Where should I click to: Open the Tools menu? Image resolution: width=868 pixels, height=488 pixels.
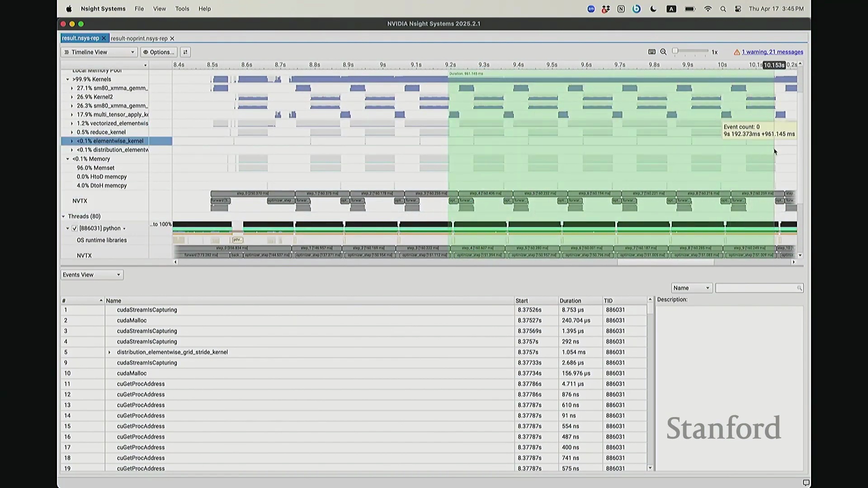click(182, 9)
